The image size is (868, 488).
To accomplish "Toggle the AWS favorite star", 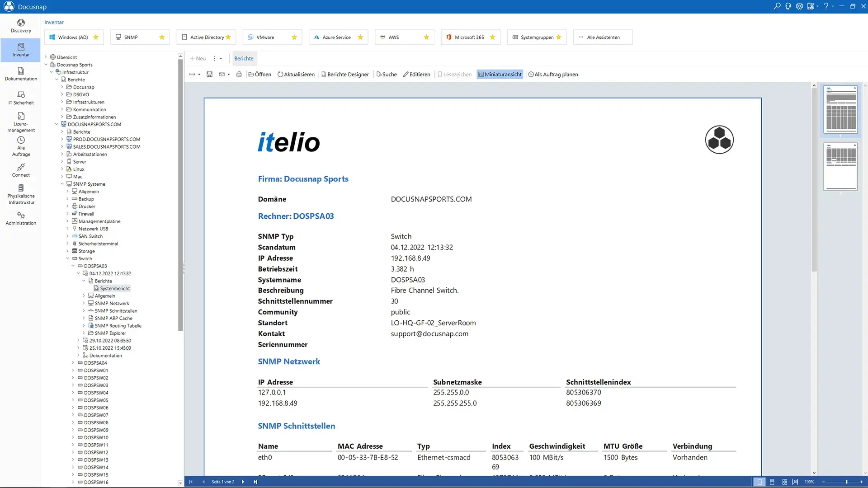I will tap(426, 37).
